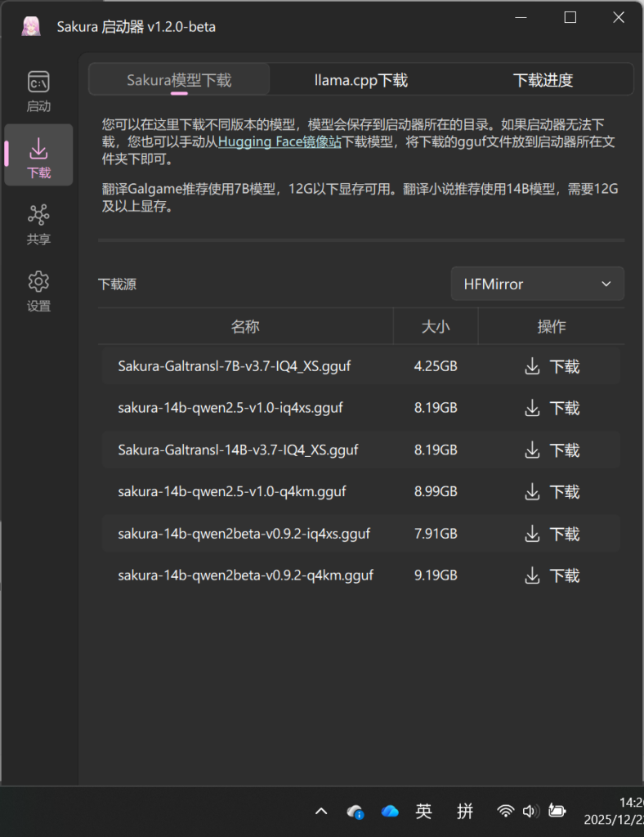Open the 下载进度 tab
The width and height of the screenshot is (644, 837).
543,80
